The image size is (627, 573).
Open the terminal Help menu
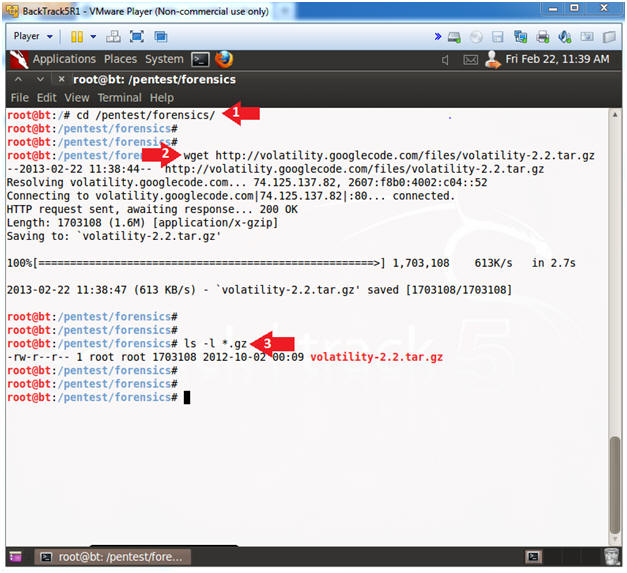point(162,98)
